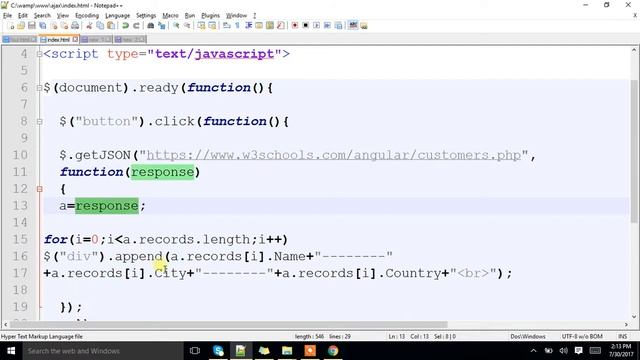The width and height of the screenshot is (640, 360).
Task: Click the ABC spell-check toolbar icon
Action: click(x=353, y=26)
